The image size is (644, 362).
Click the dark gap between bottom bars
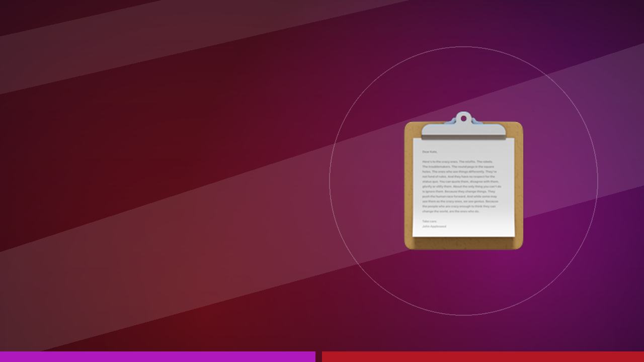point(318,356)
